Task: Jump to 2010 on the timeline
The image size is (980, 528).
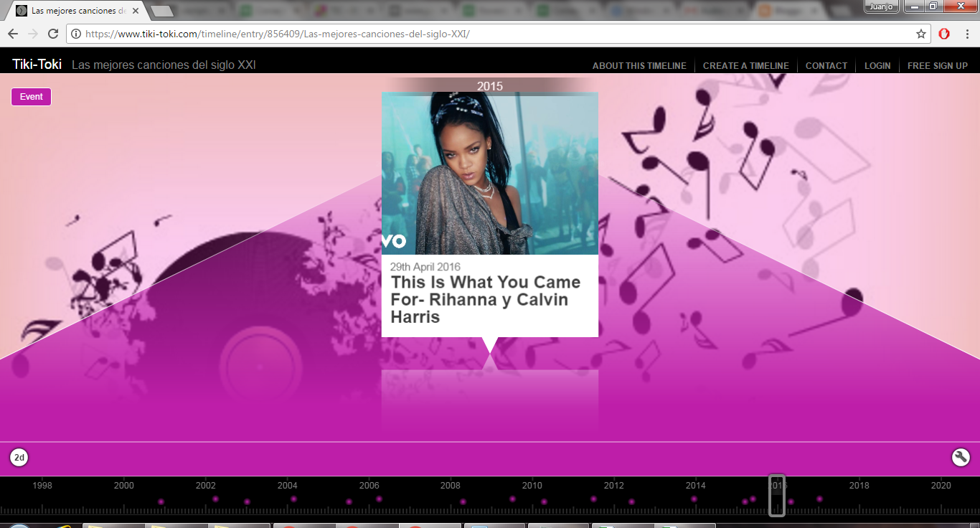Action: pos(532,486)
